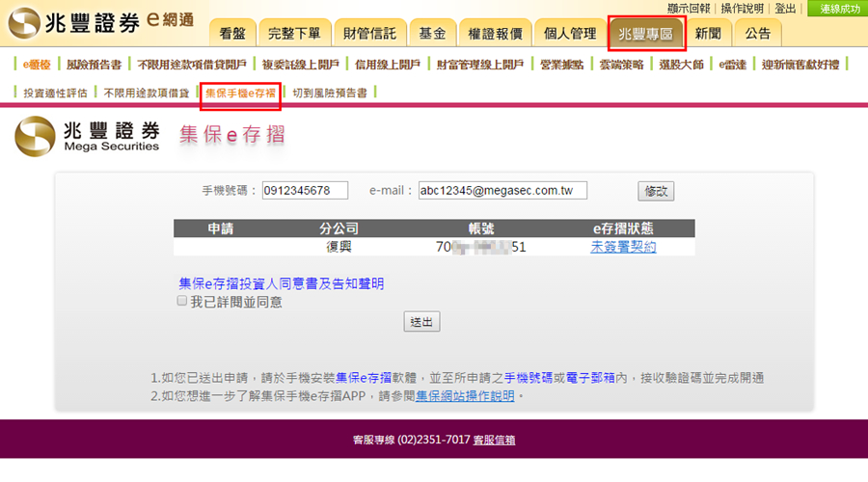This screenshot has height=482, width=868.
Task: Open the e櫃檯 submenu item
Action: point(37,65)
